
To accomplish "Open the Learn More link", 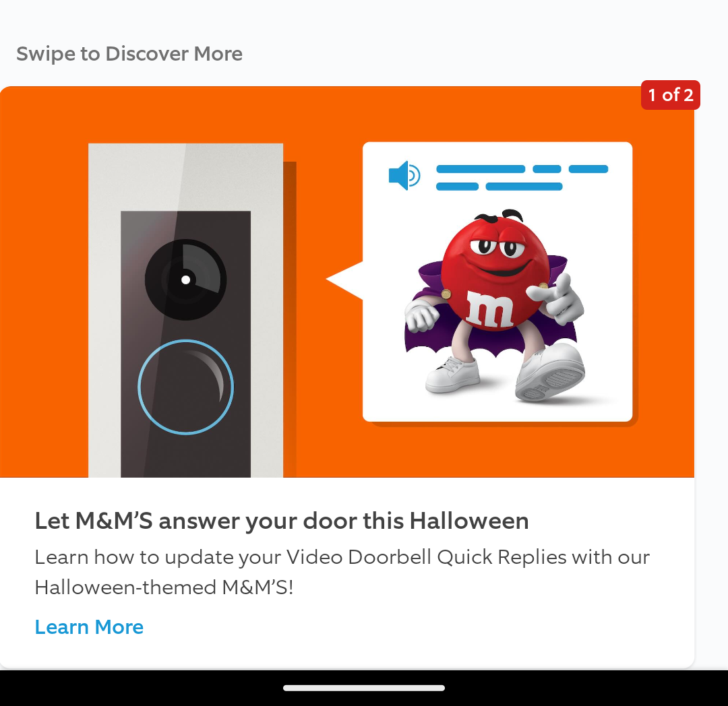I will tap(89, 627).
